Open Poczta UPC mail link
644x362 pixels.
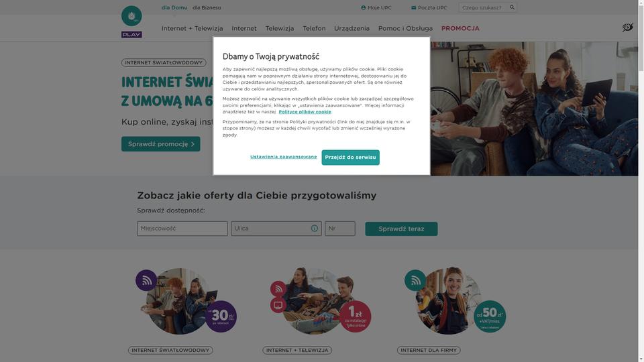(x=429, y=7)
